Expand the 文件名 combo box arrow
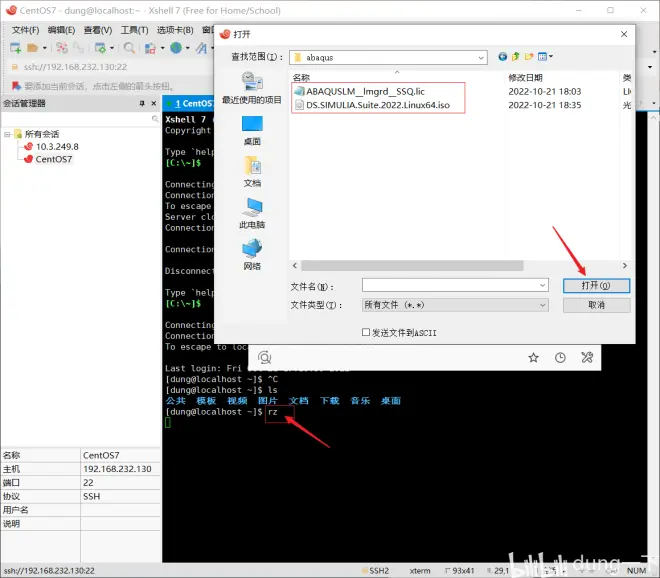The height and width of the screenshot is (578, 660). (x=543, y=285)
